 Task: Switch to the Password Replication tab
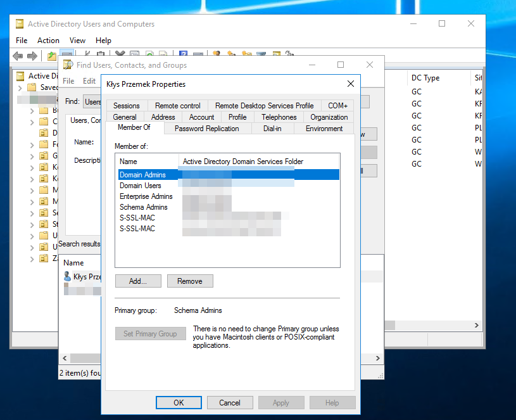click(x=207, y=128)
